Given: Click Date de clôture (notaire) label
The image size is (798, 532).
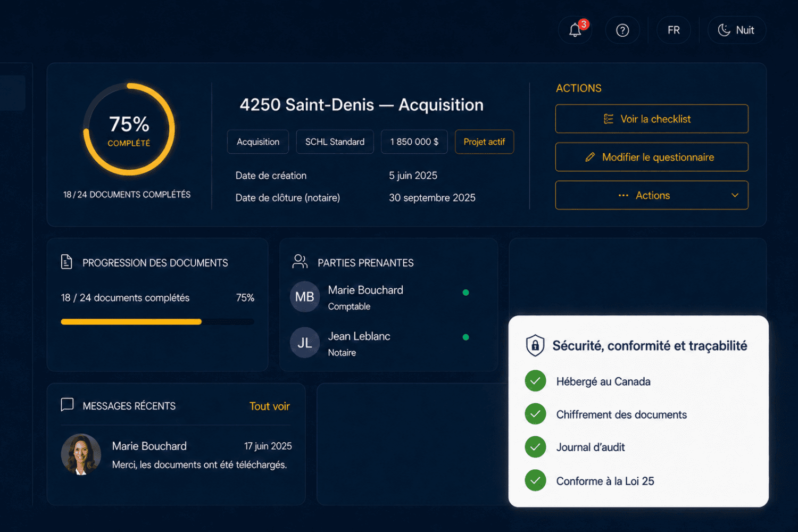Looking at the screenshot, I should 288,197.
